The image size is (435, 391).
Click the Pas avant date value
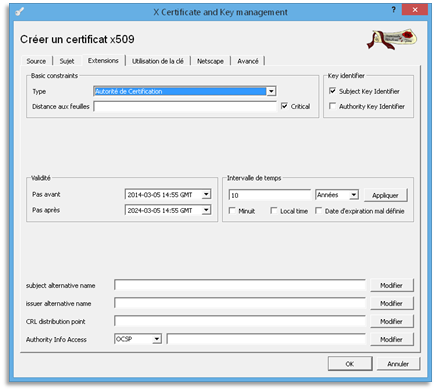[160, 194]
